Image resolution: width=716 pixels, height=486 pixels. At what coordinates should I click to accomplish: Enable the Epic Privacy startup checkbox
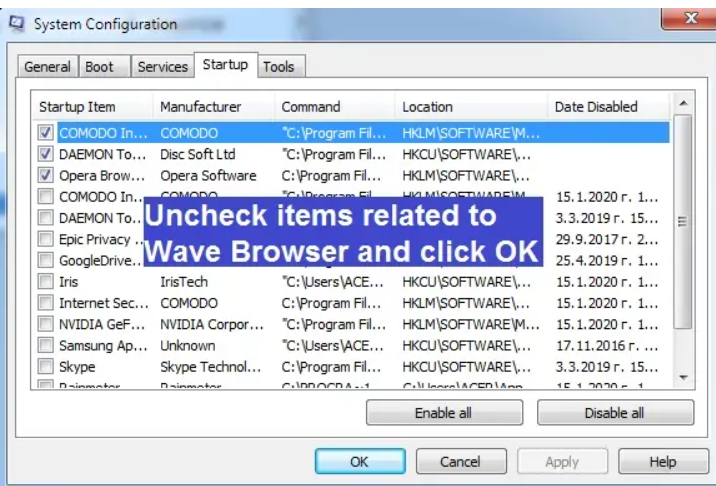point(45,239)
